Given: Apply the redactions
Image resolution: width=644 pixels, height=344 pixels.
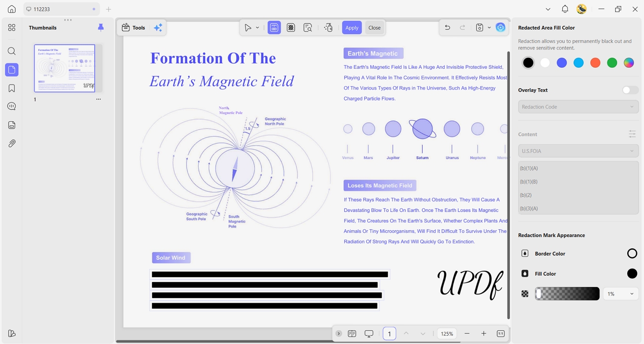Looking at the screenshot, I should tap(352, 28).
